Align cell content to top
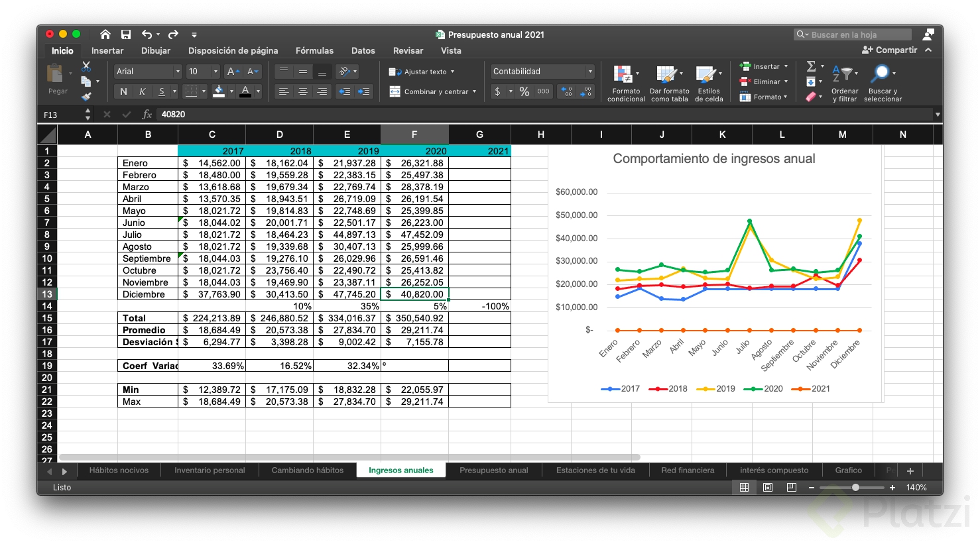This screenshot has width=980, height=544. coord(284,72)
